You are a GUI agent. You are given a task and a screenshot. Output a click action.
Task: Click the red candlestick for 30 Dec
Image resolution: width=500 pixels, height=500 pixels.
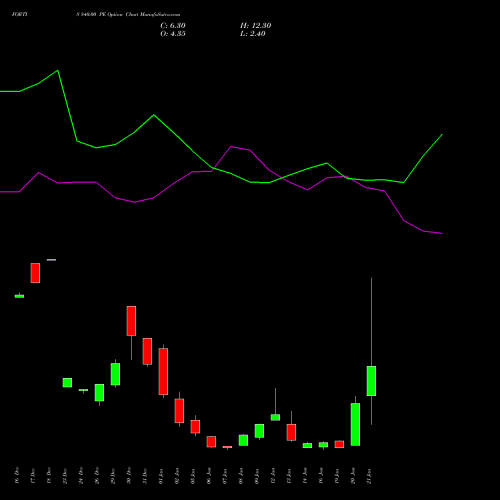(131, 321)
